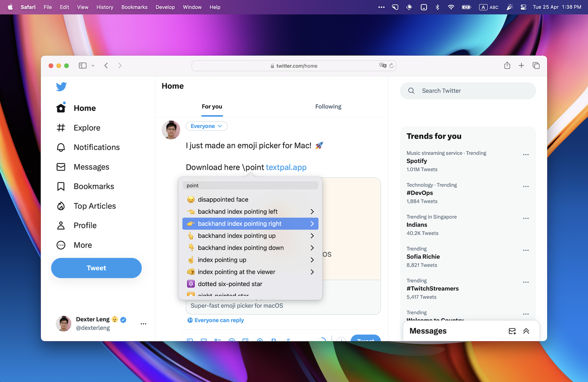Screen dimensions: 588x382
Task: Reload page using the address bar icon
Action: pyautogui.click(x=391, y=66)
